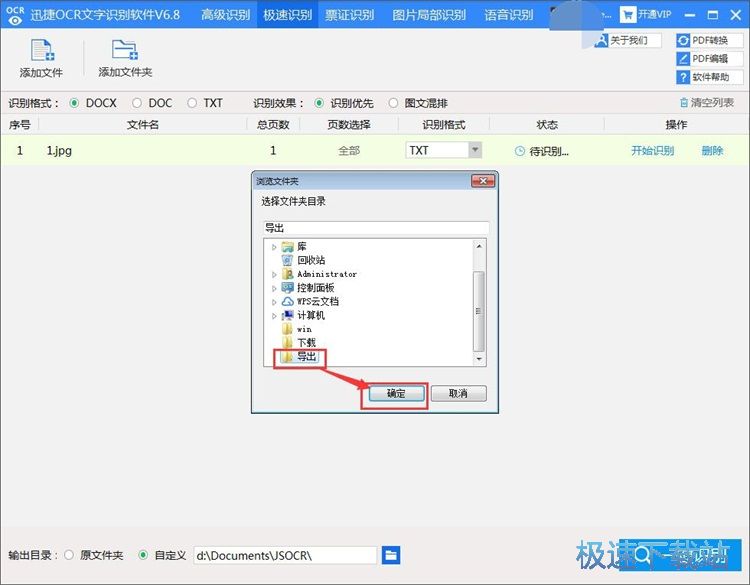Click output path field d:\Documents\JSOCR\
Viewport: 750px width, 585px height.
(285, 555)
